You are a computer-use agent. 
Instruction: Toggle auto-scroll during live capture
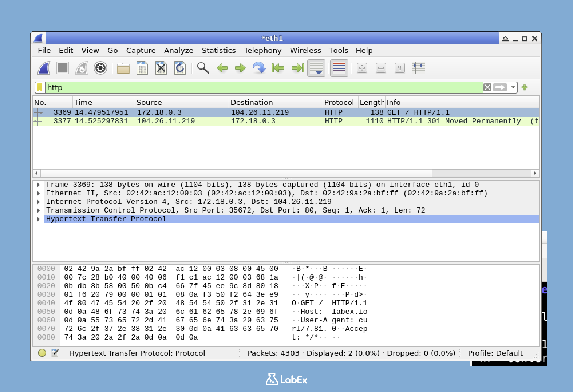[x=316, y=68]
